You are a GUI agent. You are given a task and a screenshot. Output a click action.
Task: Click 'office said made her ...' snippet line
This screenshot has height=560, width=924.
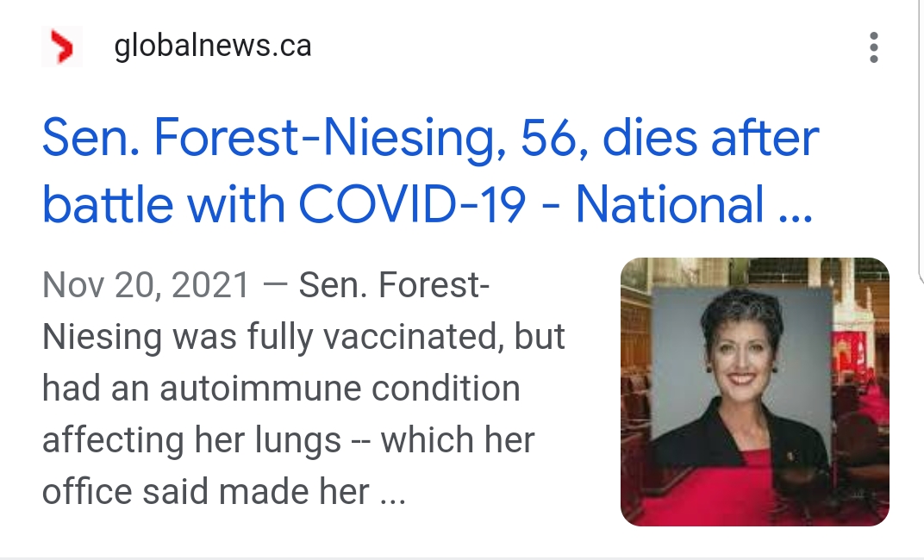tap(224, 492)
